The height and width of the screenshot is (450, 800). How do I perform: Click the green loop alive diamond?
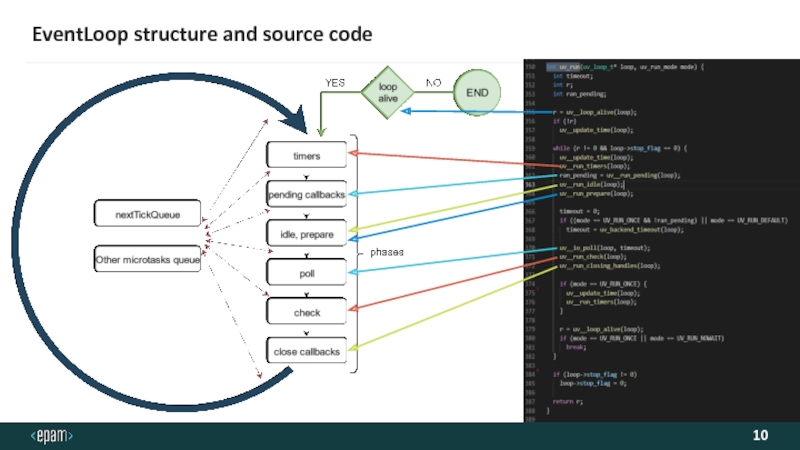[x=387, y=92]
